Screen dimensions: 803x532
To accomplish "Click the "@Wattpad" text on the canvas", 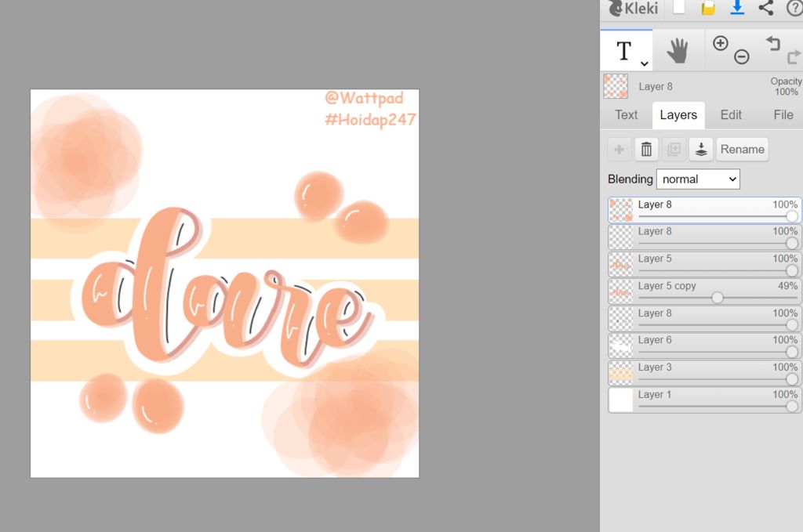I will click(x=364, y=98).
